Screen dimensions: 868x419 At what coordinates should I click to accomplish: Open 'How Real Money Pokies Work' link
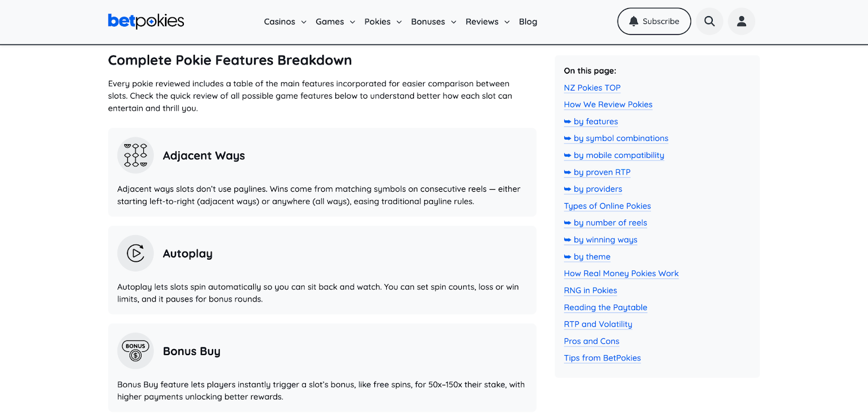point(621,274)
